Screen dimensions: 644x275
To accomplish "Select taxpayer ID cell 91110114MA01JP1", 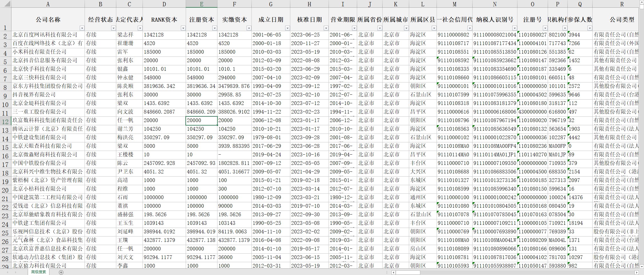I will point(495,155).
